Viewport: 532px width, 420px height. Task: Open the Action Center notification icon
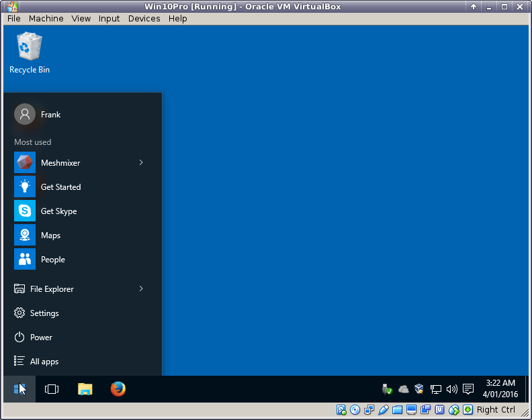[x=468, y=389]
